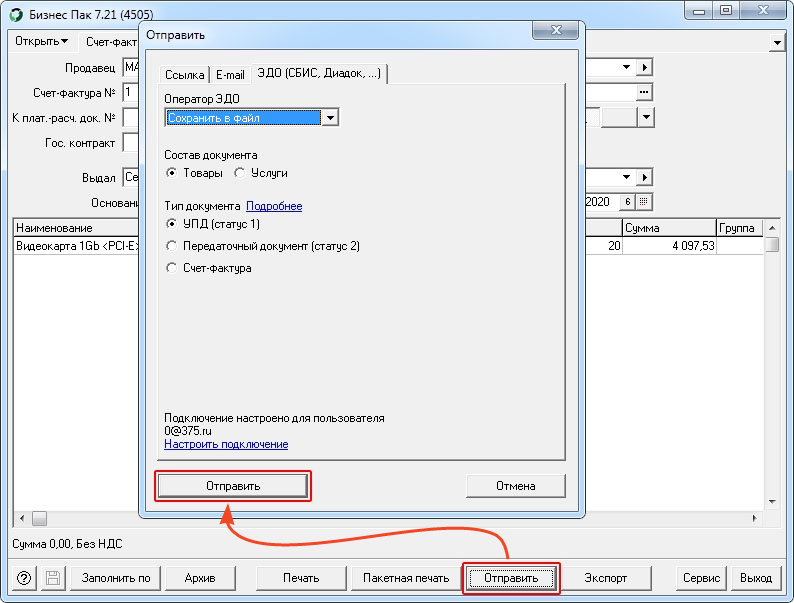Image resolution: width=794 pixels, height=603 pixels.
Task: Expand the Оператор ЭДО dropdown
Action: pos(330,118)
